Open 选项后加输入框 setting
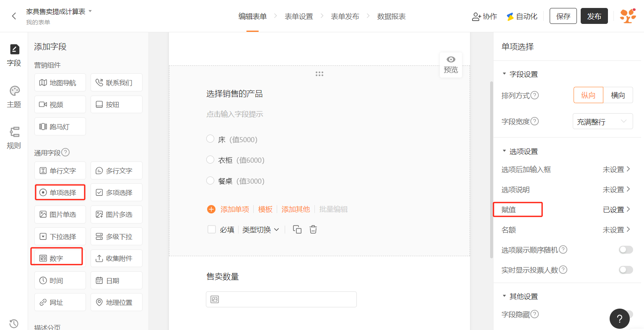This screenshot has height=330, width=644. (x=567, y=169)
